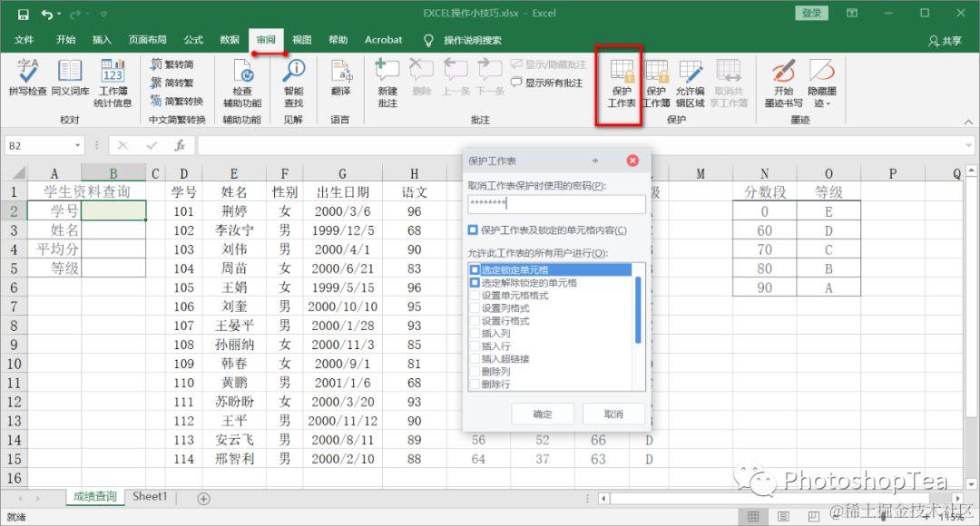Click the 登录 sign-in button

click(811, 13)
